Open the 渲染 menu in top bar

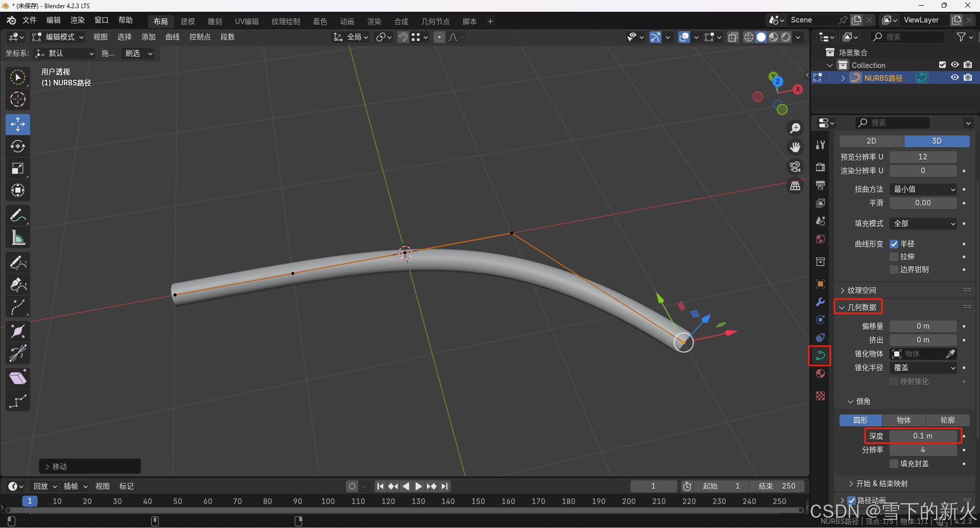77,20
